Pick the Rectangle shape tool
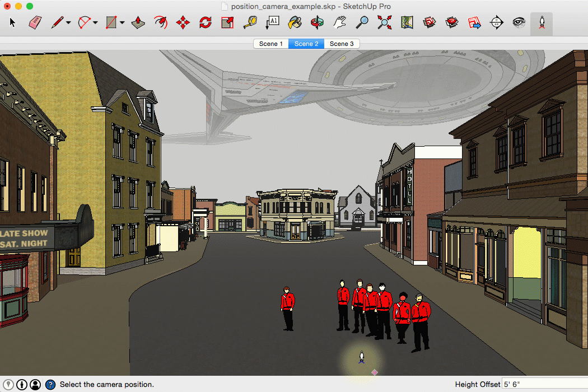Image resolution: width=588 pixels, height=392 pixels. [x=111, y=22]
